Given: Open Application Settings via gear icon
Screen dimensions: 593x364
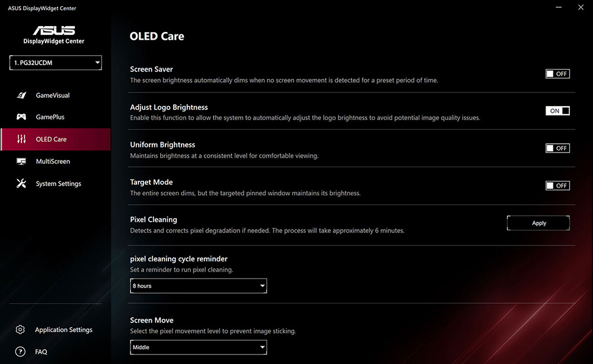Looking at the screenshot, I should click(20, 330).
